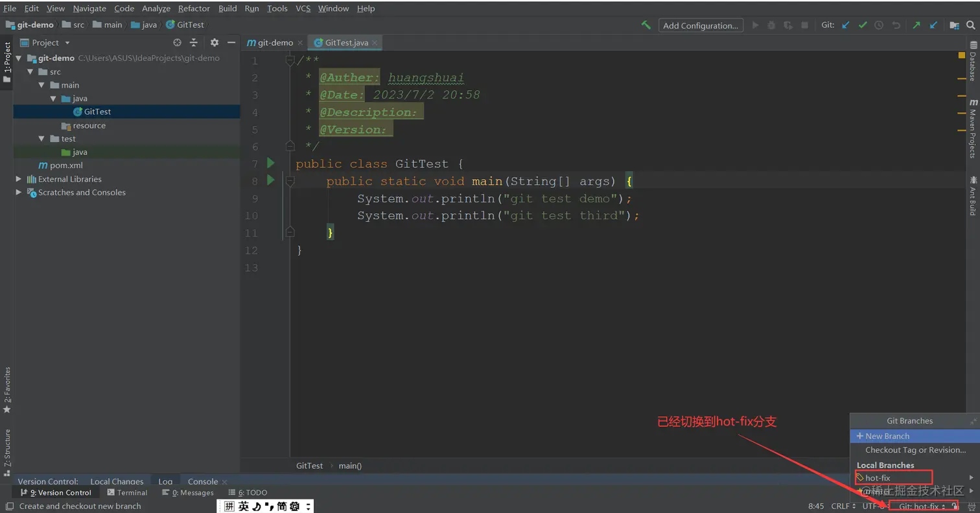This screenshot has width=980, height=513.
Task: Open the 6: TODO tool window
Action: (x=248, y=493)
